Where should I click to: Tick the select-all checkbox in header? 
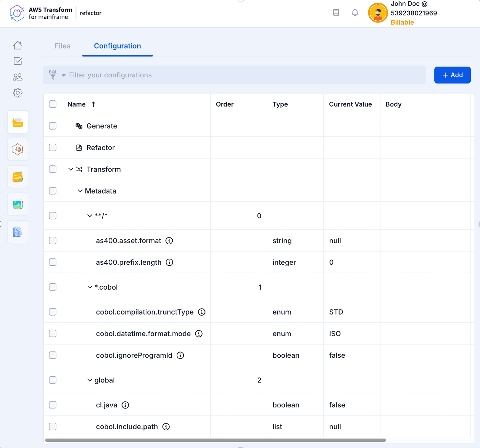[x=53, y=104]
